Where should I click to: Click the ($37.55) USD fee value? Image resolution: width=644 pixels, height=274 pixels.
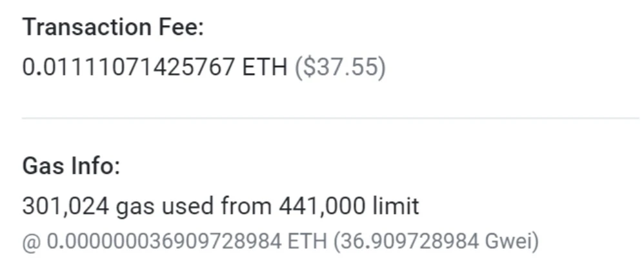coord(340,67)
